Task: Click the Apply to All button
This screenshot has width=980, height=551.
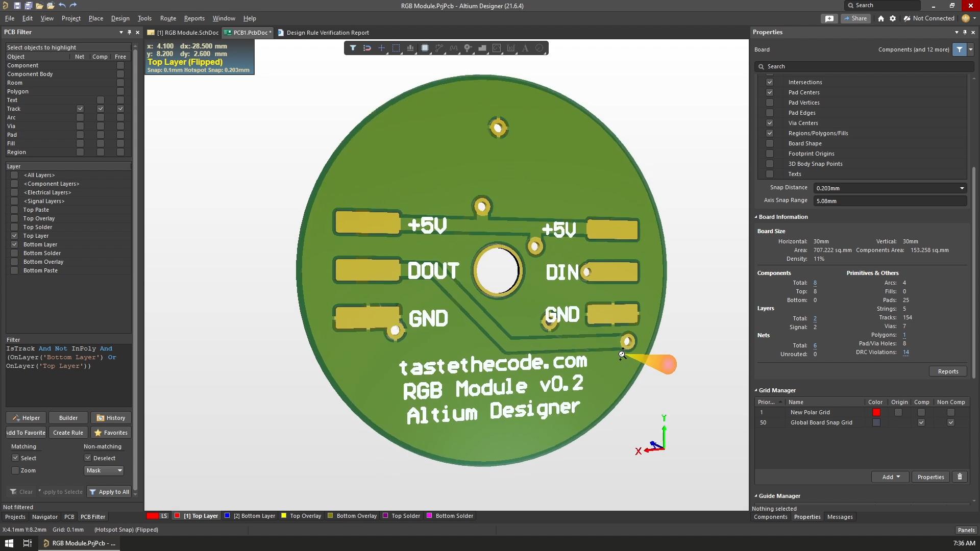Action: click(x=109, y=492)
